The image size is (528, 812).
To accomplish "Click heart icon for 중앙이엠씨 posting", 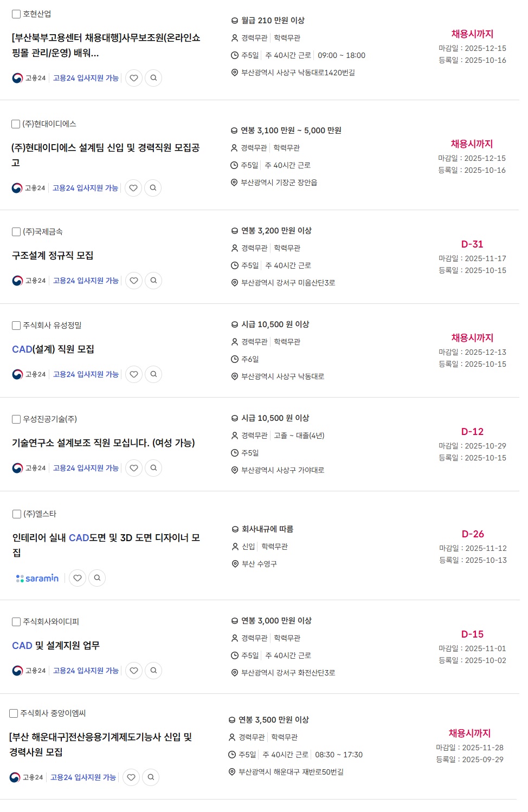I will click(131, 777).
